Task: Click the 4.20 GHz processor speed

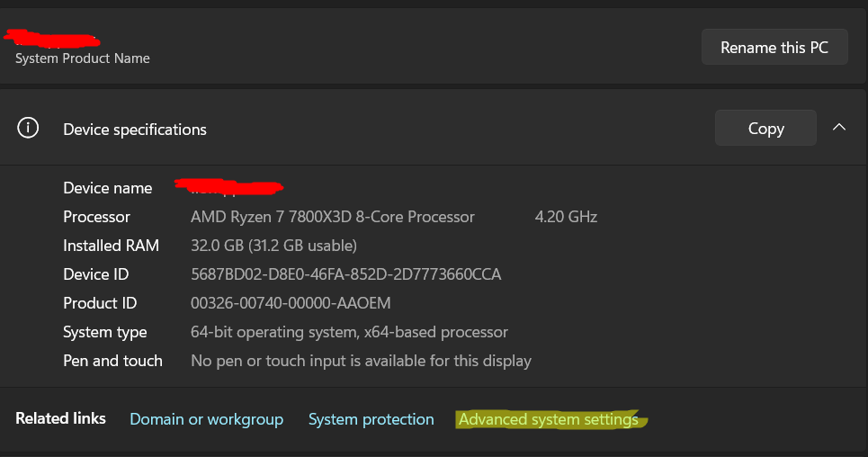Action: tap(566, 217)
